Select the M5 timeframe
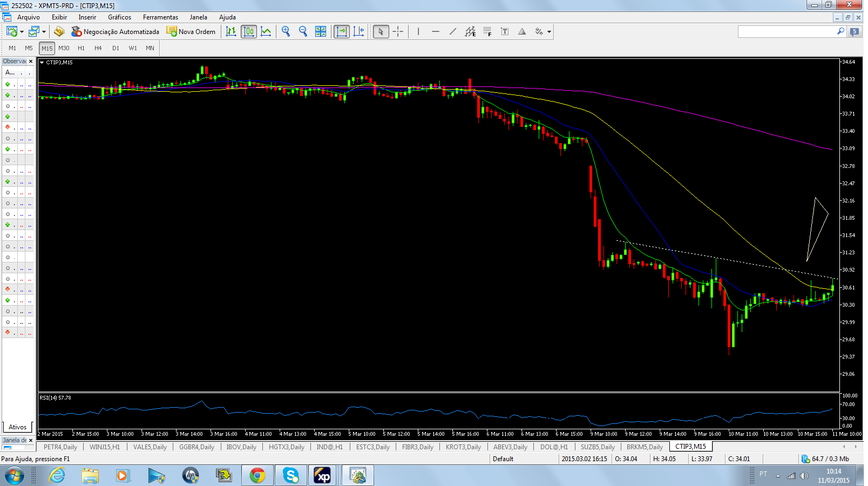 coord(29,48)
